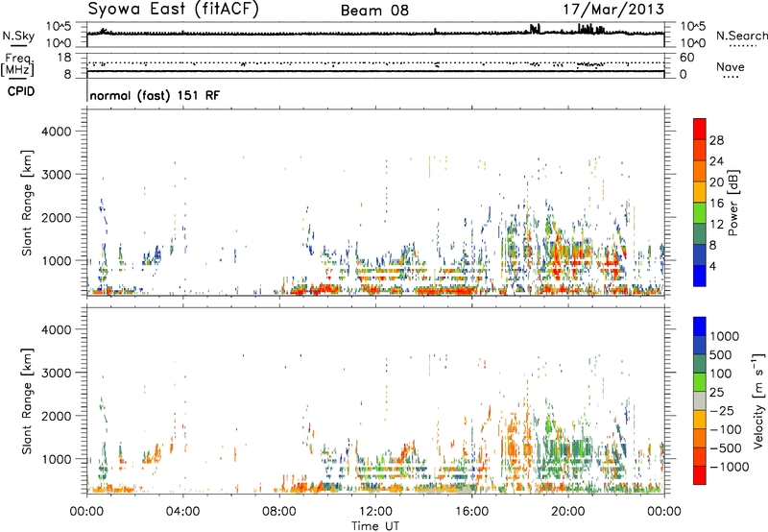Image resolution: width=768 pixels, height=532 pixels.
Task: Select the 'Beam 08' label
Action: [x=374, y=11]
